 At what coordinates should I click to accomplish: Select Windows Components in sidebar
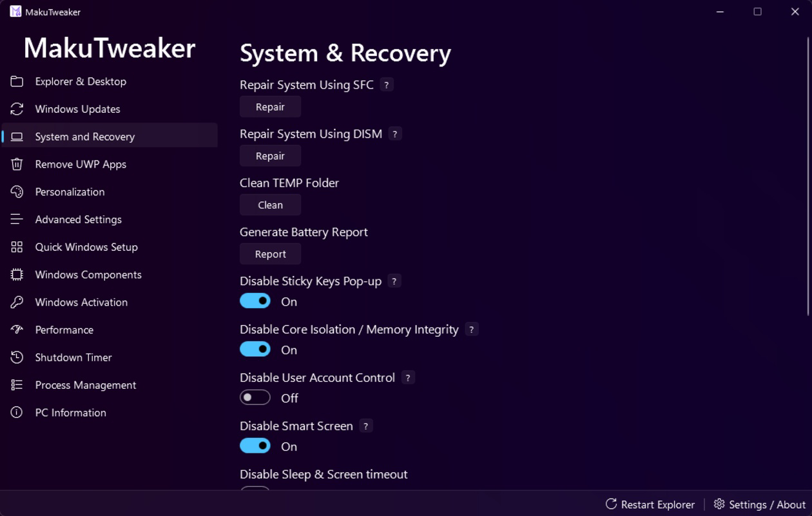110,275
